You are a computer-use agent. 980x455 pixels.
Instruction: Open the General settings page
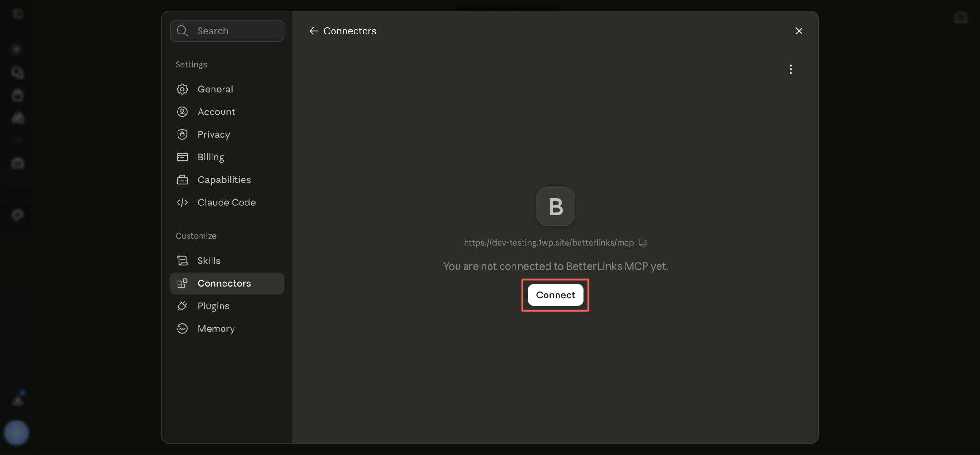click(227, 89)
